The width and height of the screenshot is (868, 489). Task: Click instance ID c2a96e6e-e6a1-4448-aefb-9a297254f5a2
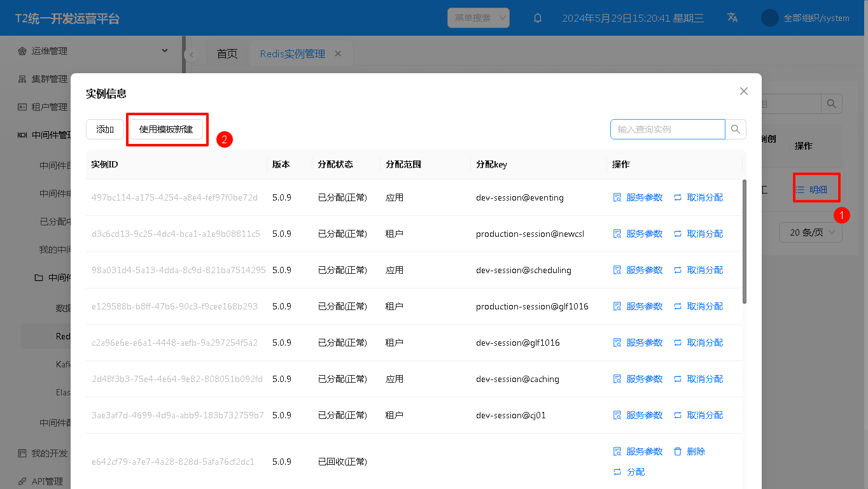click(174, 343)
